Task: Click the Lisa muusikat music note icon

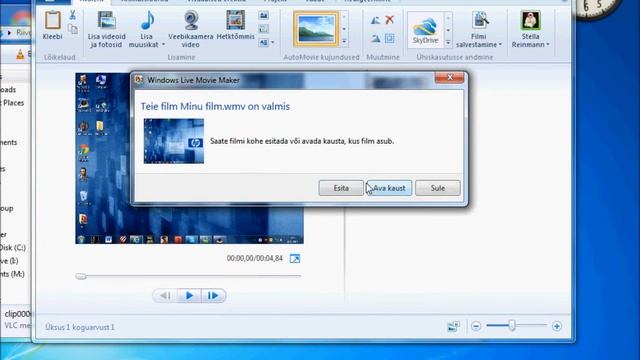Action: point(147,20)
